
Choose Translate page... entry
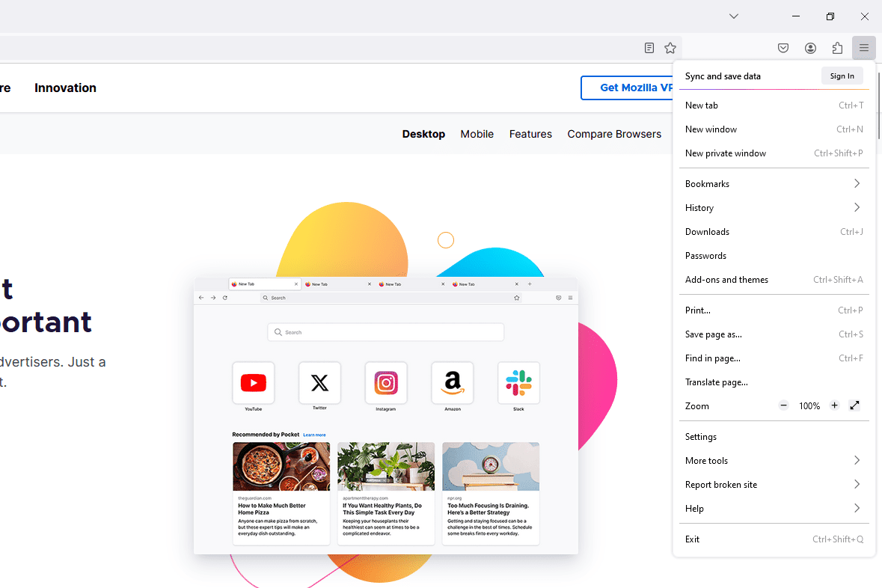(774, 382)
